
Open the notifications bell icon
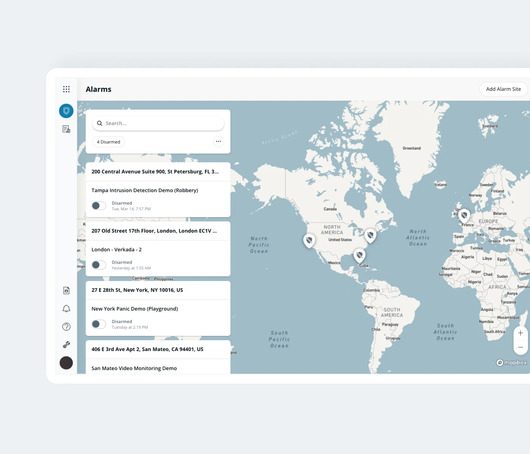pos(66,309)
